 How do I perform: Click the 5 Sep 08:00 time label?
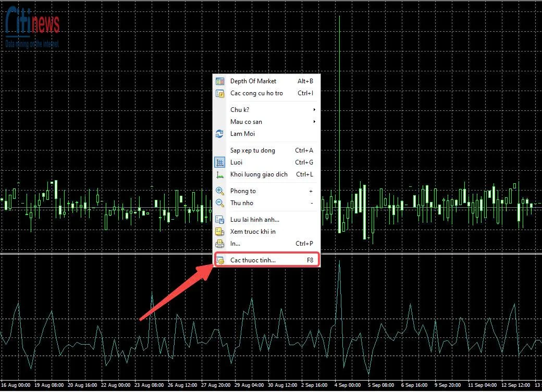(x=381, y=385)
